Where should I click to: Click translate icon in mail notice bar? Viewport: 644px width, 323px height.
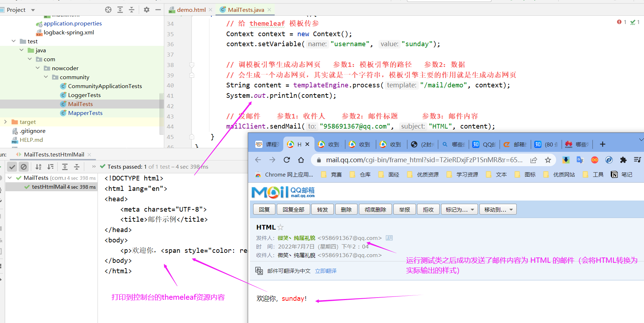259,271
